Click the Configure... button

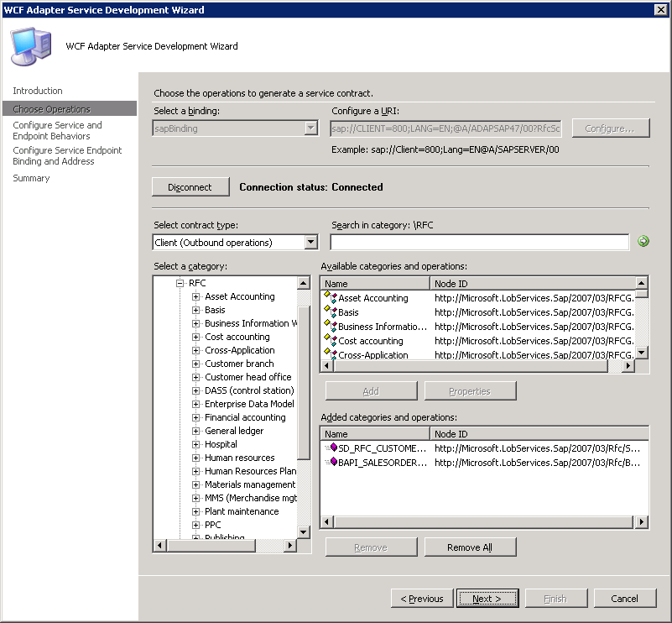point(611,128)
